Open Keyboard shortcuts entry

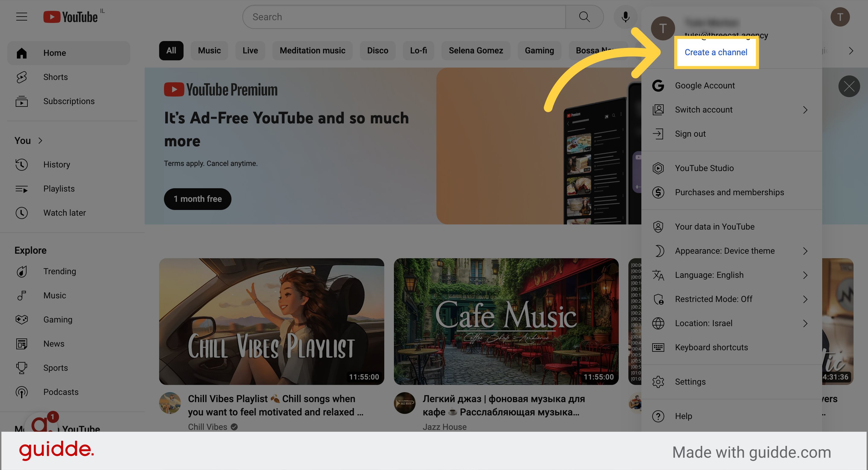click(x=731, y=347)
